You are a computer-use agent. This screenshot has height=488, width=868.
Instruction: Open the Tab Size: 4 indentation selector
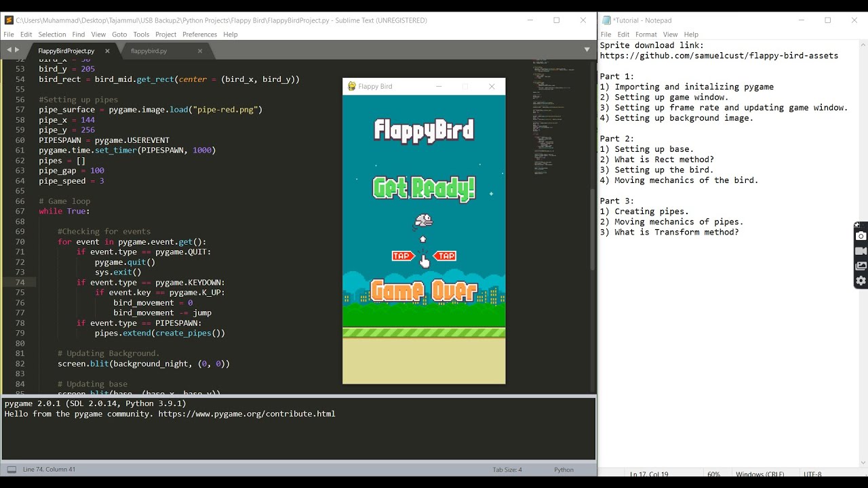tap(507, 470)
